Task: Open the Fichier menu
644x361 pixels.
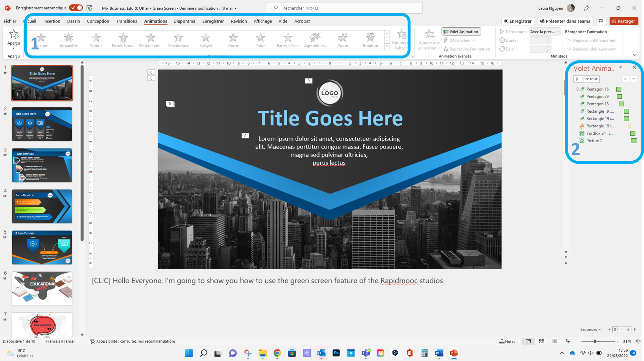Action: point(10,21)
